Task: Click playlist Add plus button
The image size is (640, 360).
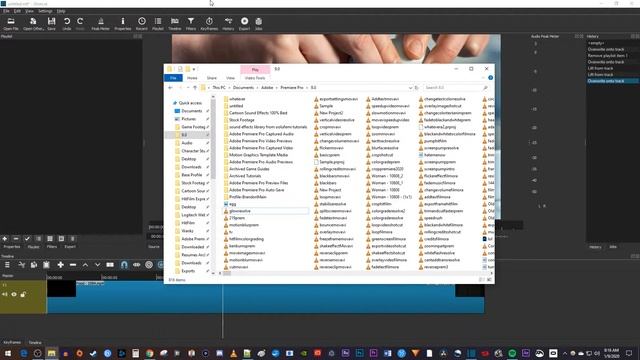Action: [4, 239]
